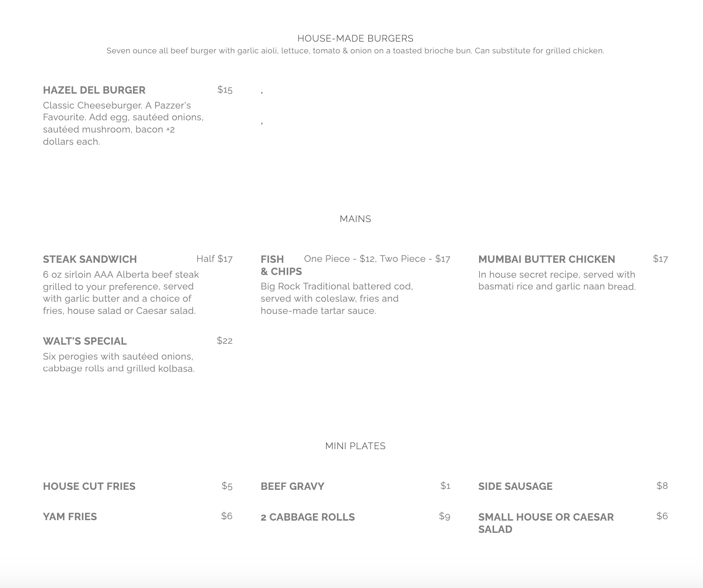Viewport: 703px width, 588px height.
Task: Select the Steak Sandwich item title
Action: click(x=90, y=259)
